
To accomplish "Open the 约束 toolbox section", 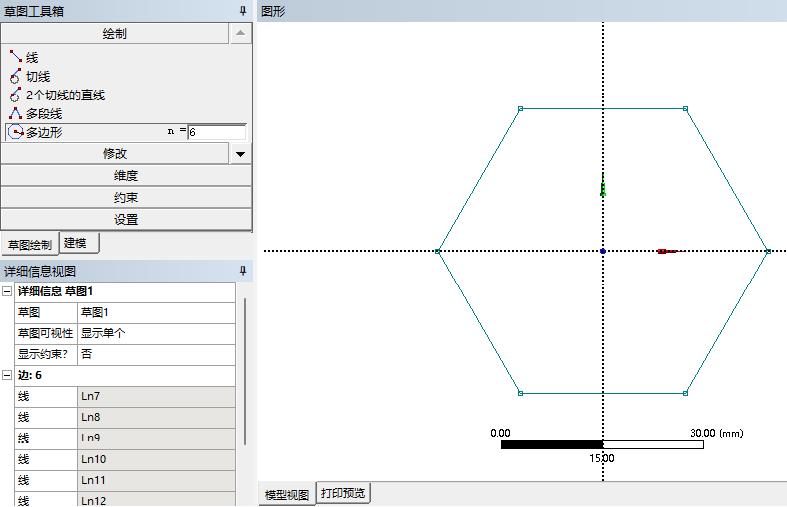I will point(126,198).
